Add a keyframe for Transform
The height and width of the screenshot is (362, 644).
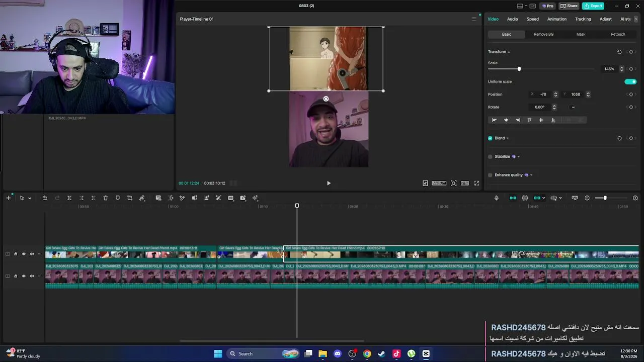pyautogui.click(x=631, y=52)
